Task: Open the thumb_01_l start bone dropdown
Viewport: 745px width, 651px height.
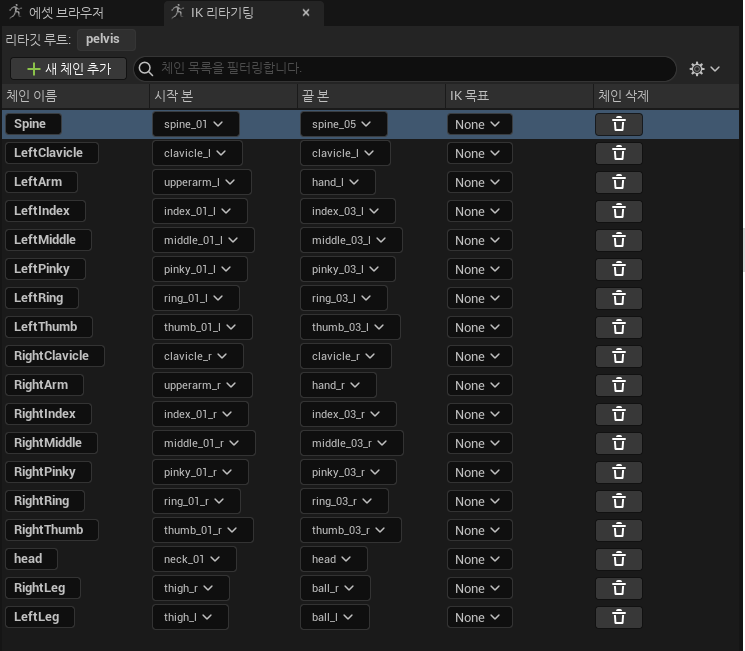Action: [202, 327]
